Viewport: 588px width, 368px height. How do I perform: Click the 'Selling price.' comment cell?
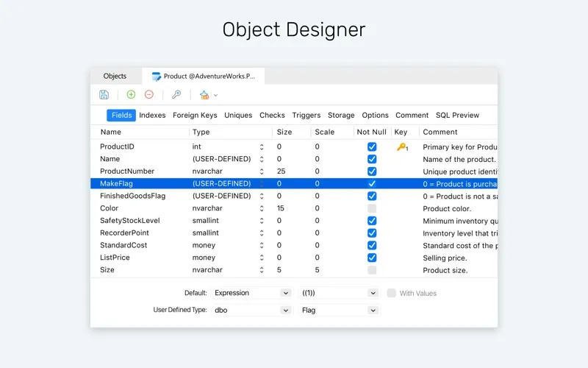445,258
